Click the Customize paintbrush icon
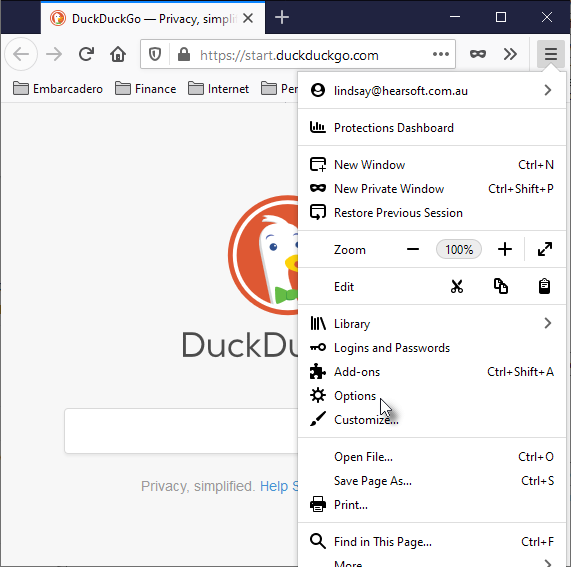 click(x=318, y=419)
